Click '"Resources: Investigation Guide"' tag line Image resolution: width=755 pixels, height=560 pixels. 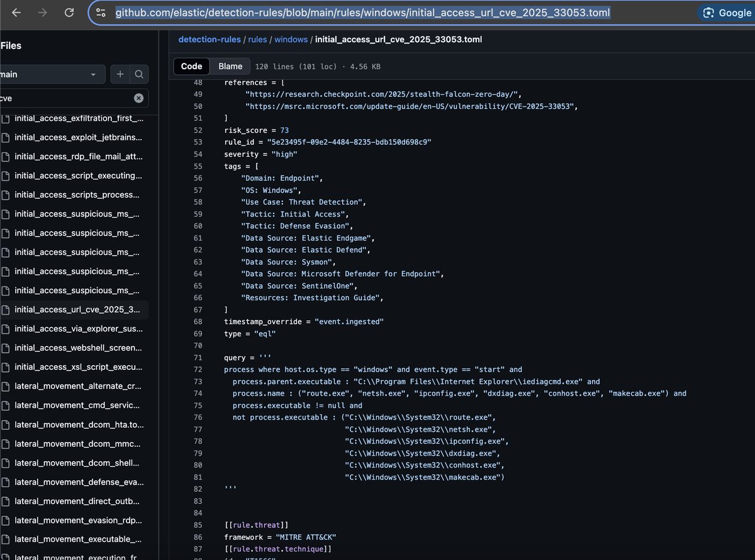[x=312, y=298]
